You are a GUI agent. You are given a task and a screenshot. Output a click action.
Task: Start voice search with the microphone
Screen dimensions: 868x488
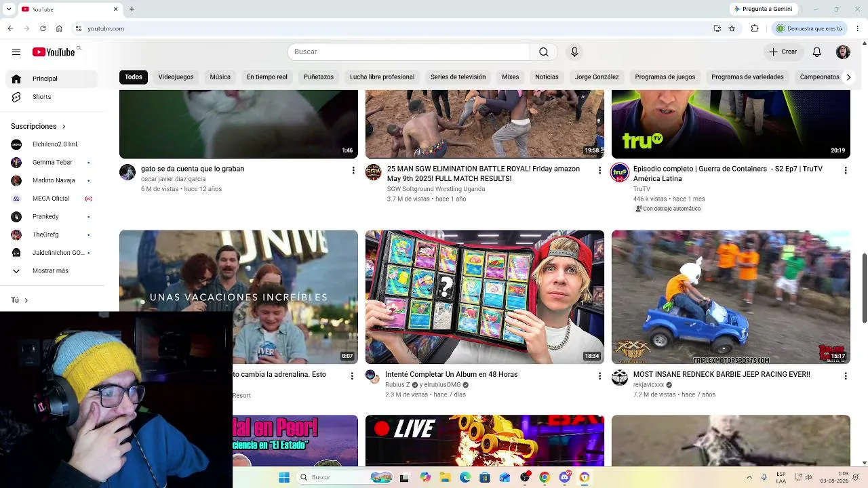[574, 52]
